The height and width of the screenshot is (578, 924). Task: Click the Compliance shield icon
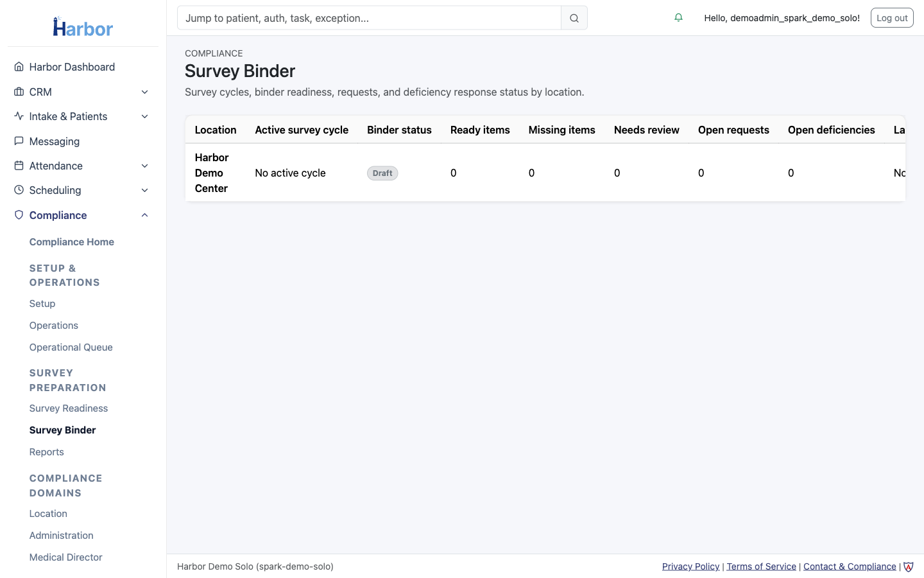(19, 215)
